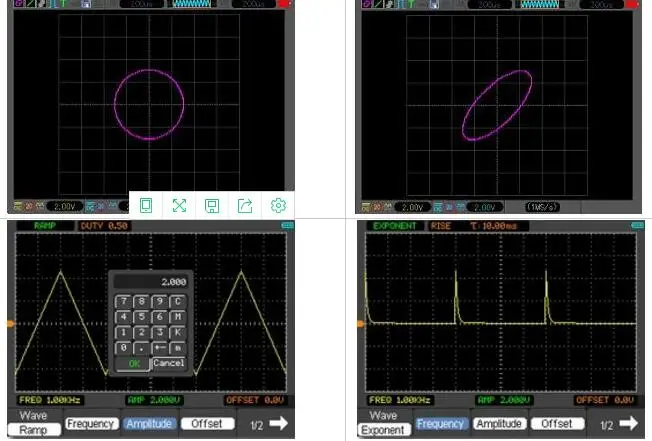
Task: Tap keypad unit key K
Action: (x=178, y=332)
